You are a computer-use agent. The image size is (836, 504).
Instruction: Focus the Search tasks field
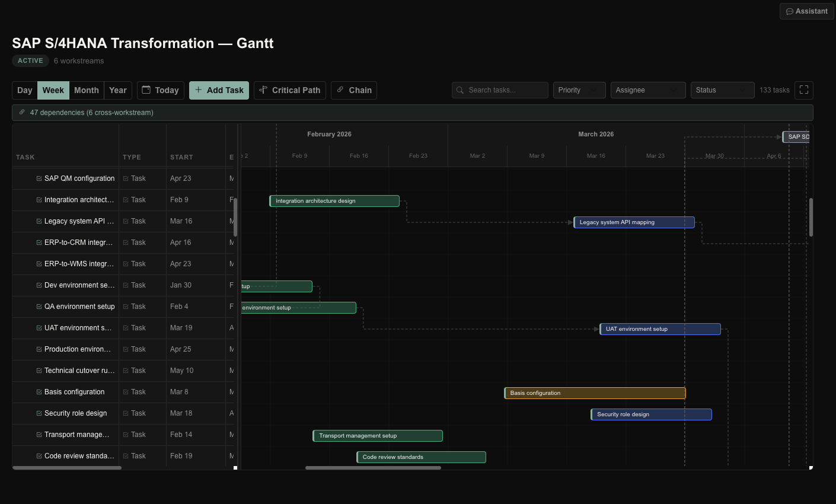point(500,90)
